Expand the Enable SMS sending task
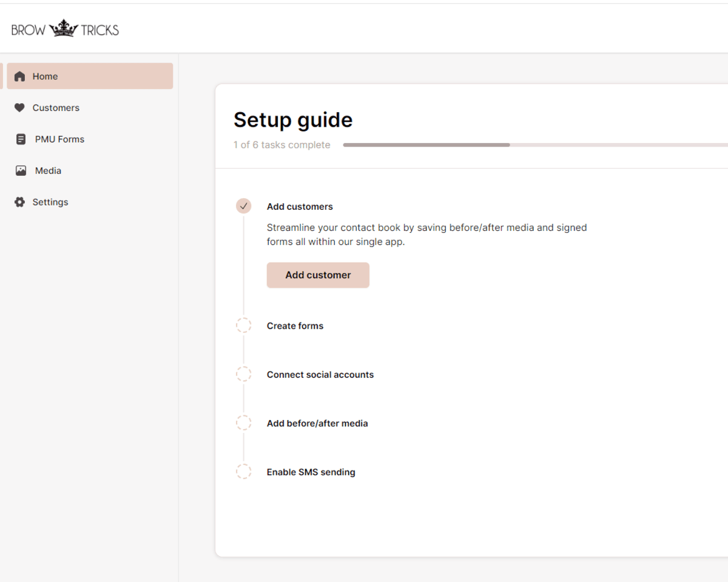 (311, 472)
